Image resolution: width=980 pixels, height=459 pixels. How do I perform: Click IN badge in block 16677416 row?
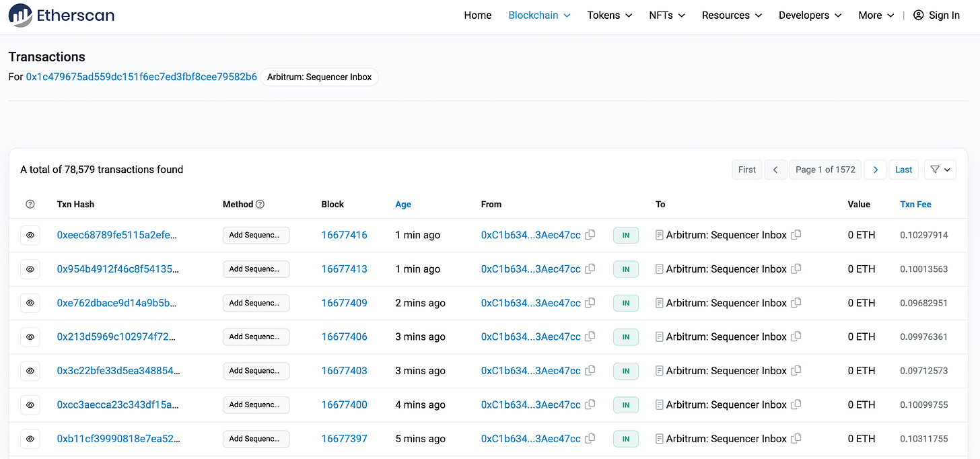[x=626, y=235]
